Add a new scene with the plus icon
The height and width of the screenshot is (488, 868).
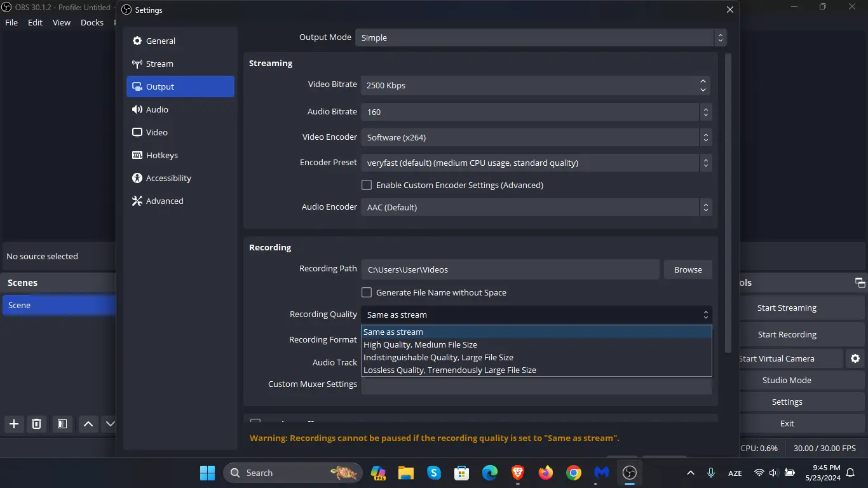pyautogui.click(x=14, y=424)
